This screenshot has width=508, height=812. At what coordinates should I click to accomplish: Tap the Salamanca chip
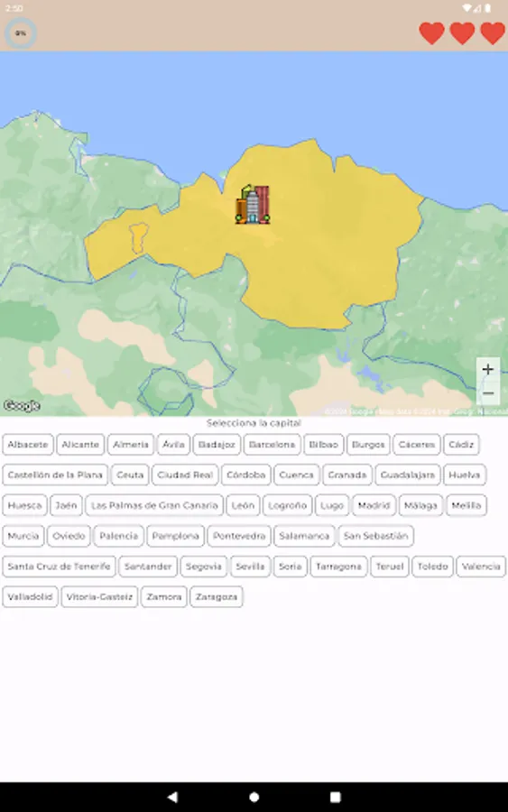[304, 536]
